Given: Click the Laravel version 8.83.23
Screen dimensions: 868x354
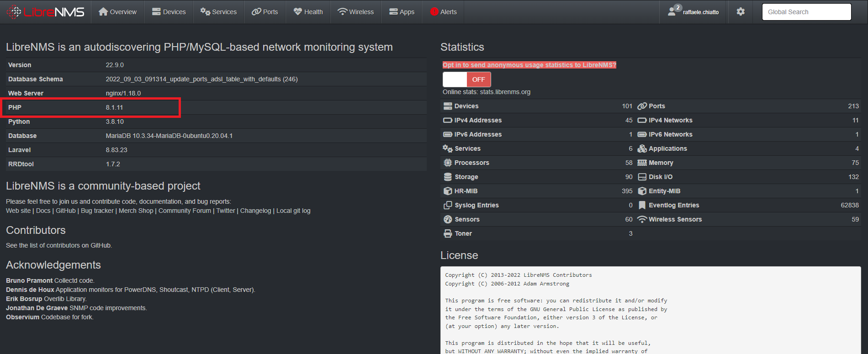Looking at the screenshot, I should 116,150.
